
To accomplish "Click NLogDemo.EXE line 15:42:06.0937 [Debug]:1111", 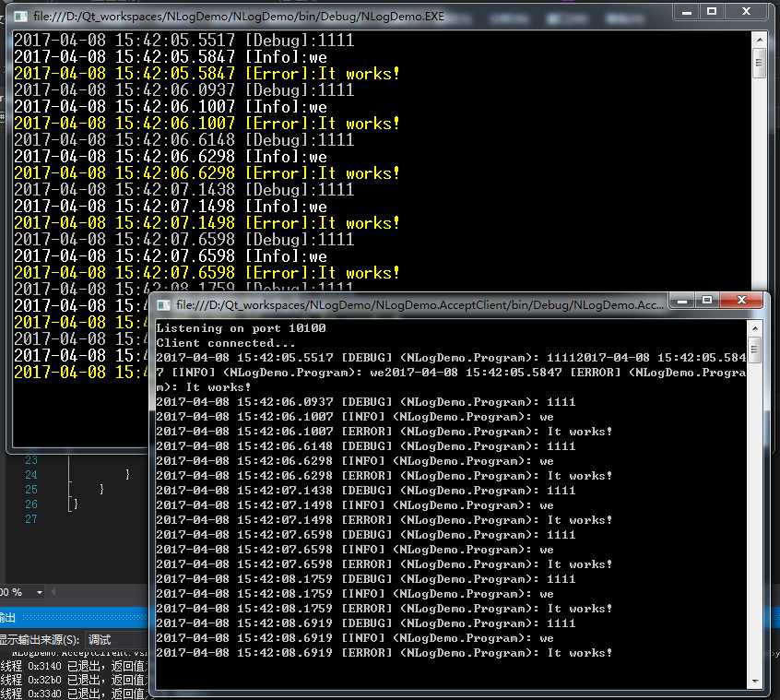I will pos(183,90).
